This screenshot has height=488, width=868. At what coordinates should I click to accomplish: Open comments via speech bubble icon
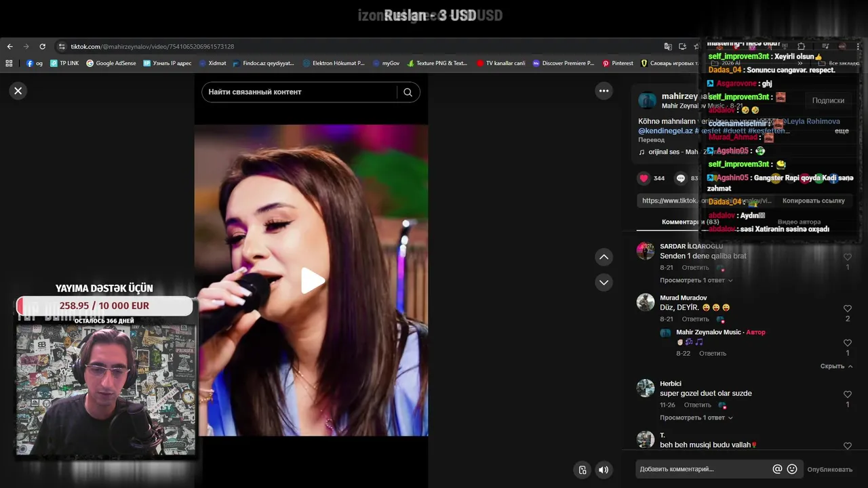681,178
